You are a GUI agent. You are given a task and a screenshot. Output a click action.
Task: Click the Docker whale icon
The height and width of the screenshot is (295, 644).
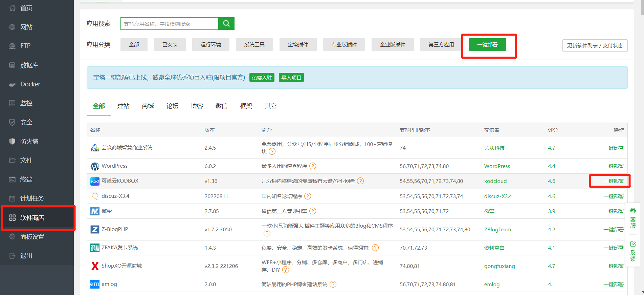coord(12,84)
